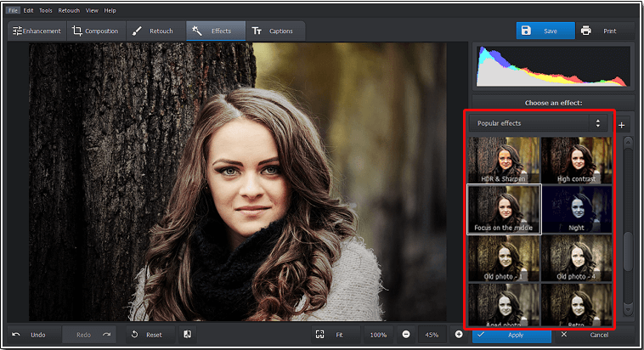Click the Print button

(x=606, y=31)
